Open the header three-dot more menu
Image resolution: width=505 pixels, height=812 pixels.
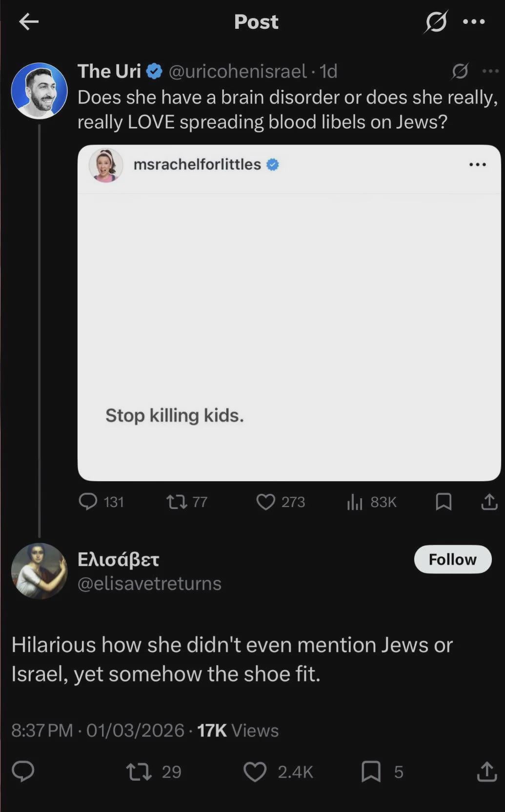coord(474,22)
